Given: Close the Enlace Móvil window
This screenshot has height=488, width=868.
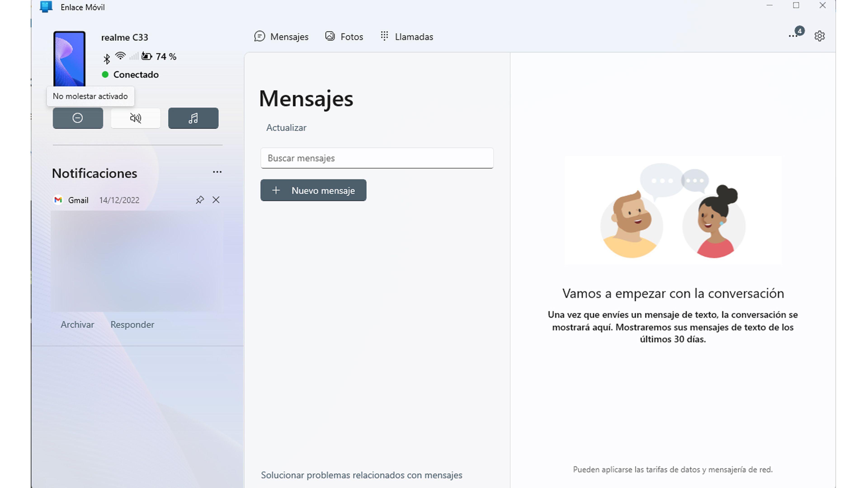Looking at the screenshot, I should (x=823, y=6).
